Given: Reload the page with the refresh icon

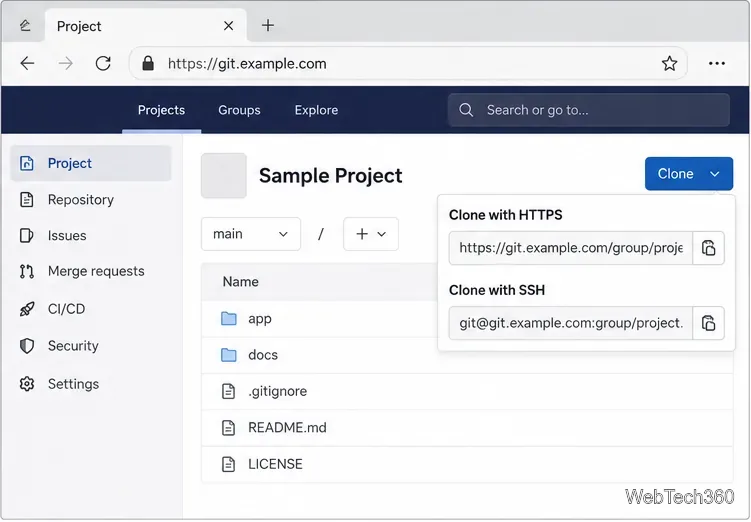Looking at the screenshot, I should (103, 63).
